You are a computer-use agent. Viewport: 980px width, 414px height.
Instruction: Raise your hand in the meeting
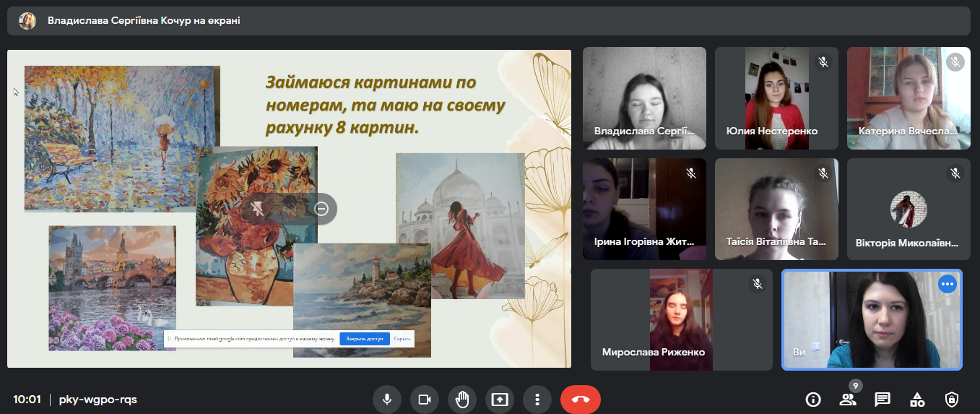[x=462, y=399]
